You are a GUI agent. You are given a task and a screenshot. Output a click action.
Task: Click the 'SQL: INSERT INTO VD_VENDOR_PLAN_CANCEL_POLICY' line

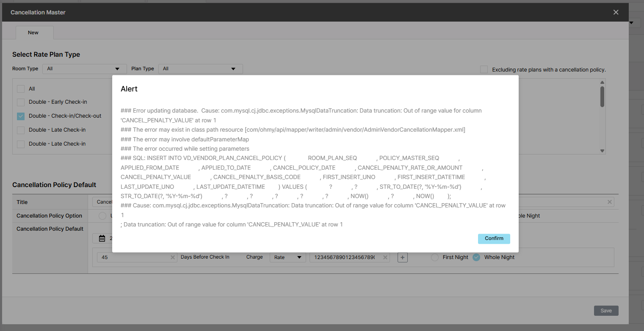coord(303,177)
